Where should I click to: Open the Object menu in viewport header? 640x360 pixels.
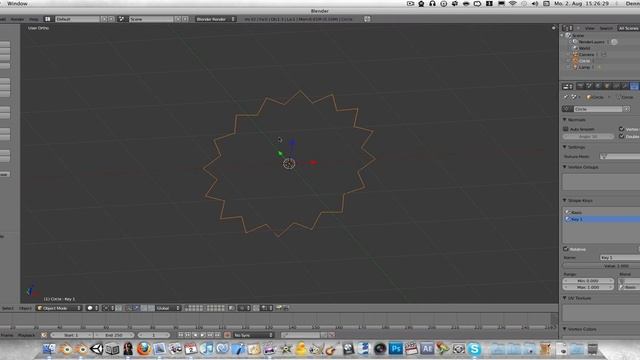click(x=25, y=308)
